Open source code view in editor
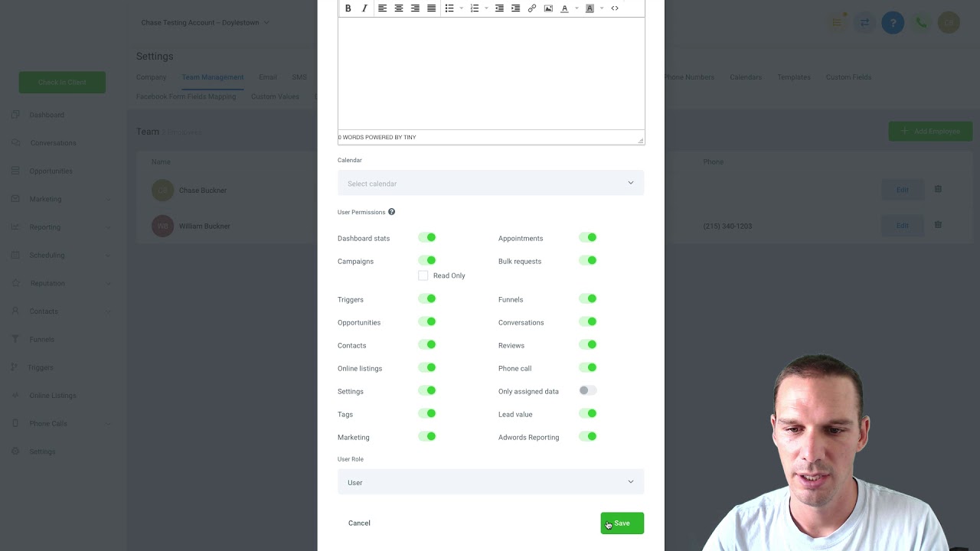 (614, 8)
